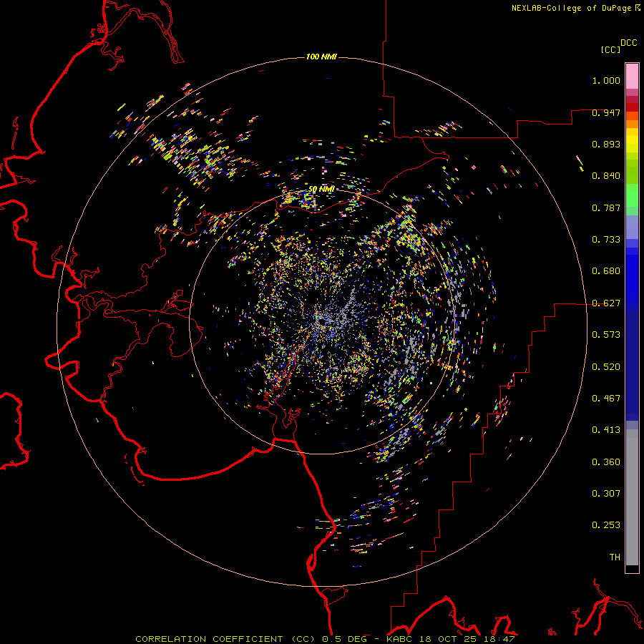
Task: Click the gray lower segment of color bar
Action: pyautogui.click(x=632, y=501)
